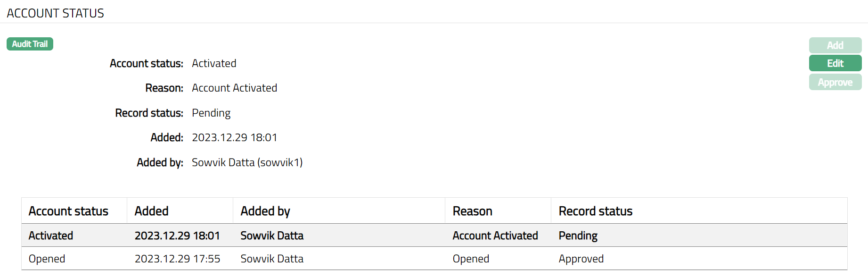The image size is (868, 278).
Task: Click Account Activated reason in the table
Action: click(x=495, y=236)
